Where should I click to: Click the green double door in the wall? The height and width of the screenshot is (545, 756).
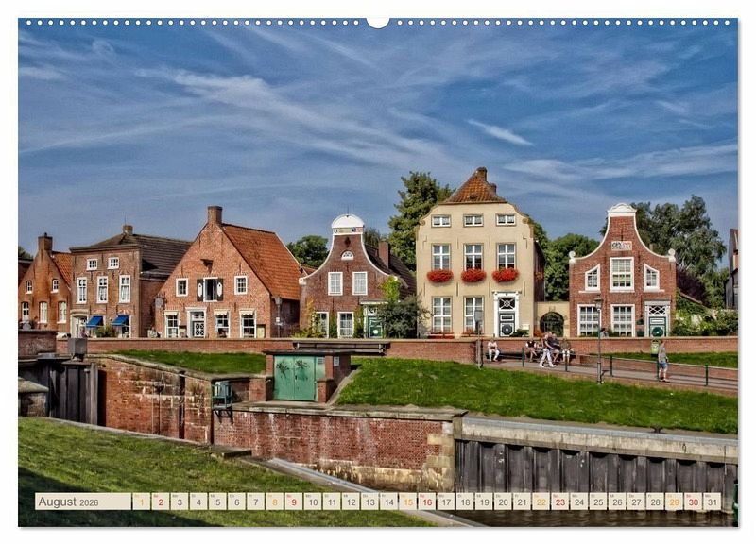(296, 379)
